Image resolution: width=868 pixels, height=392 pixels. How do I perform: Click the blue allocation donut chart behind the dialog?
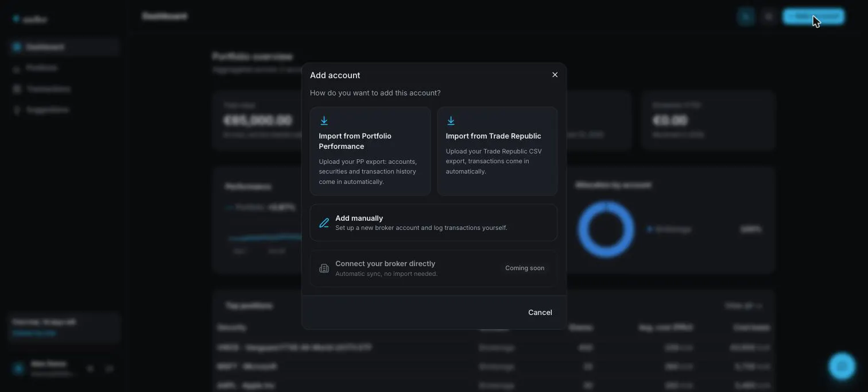point(606,229)
